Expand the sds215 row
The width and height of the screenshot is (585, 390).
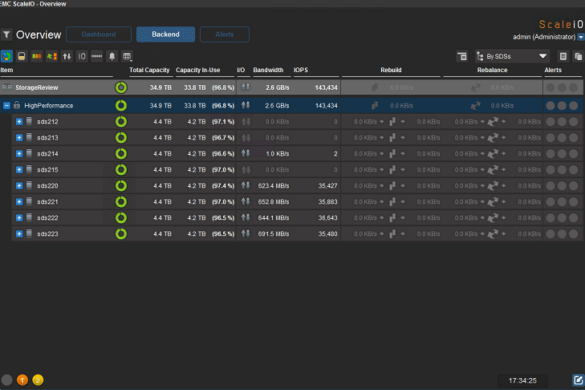(19, 170)
